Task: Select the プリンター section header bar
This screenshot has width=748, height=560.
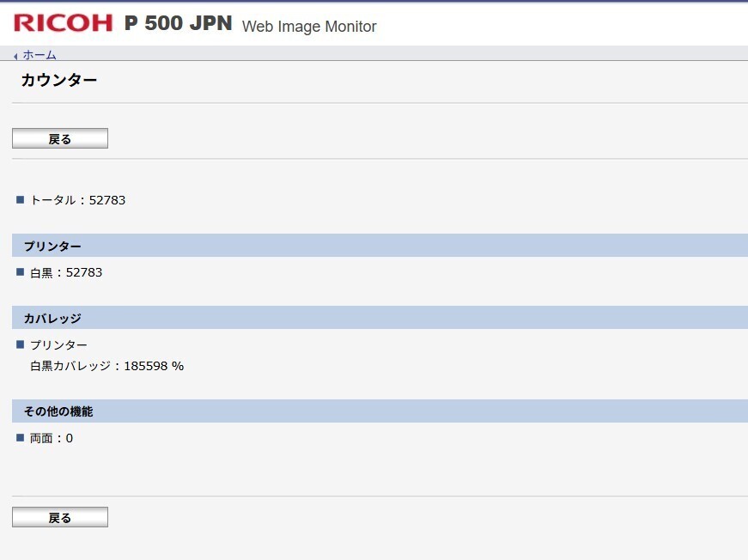Action: coord(380,246)
